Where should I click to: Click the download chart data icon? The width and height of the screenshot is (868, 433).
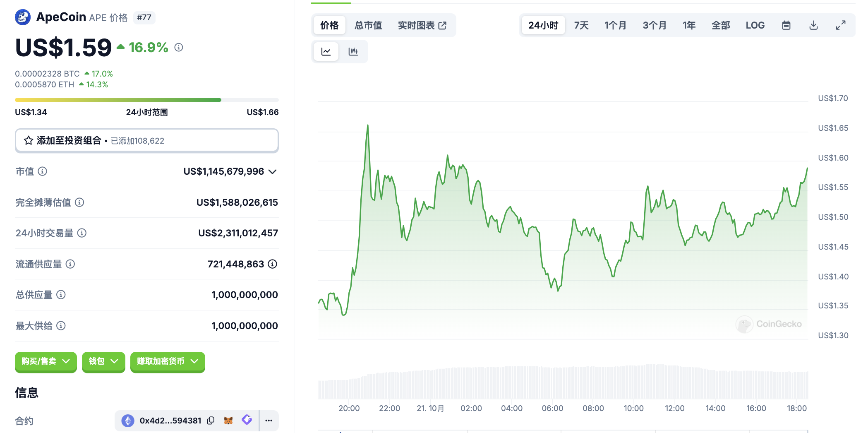point(813,25)
